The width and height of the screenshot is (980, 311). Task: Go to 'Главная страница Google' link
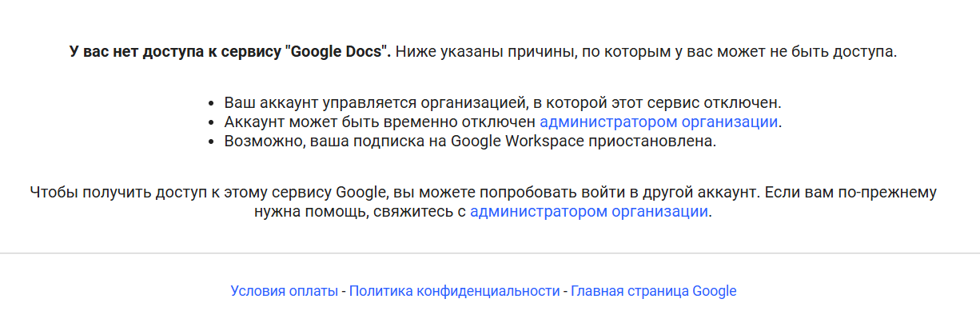[x=653, y=291]
